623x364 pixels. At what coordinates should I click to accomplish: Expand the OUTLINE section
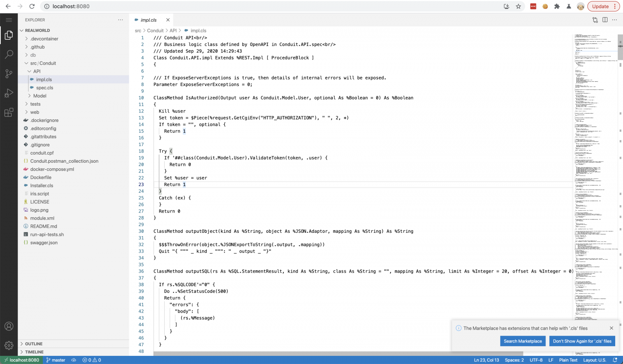coord(34,344)
